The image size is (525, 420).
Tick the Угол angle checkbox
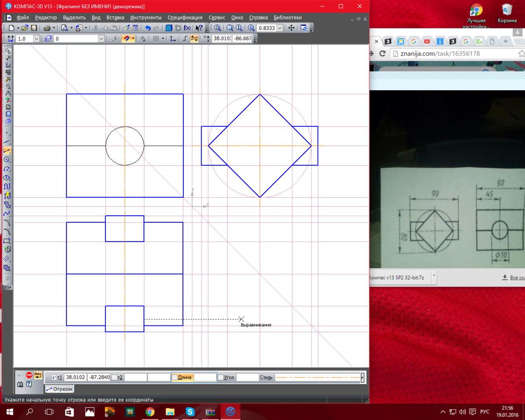point(220,377)
